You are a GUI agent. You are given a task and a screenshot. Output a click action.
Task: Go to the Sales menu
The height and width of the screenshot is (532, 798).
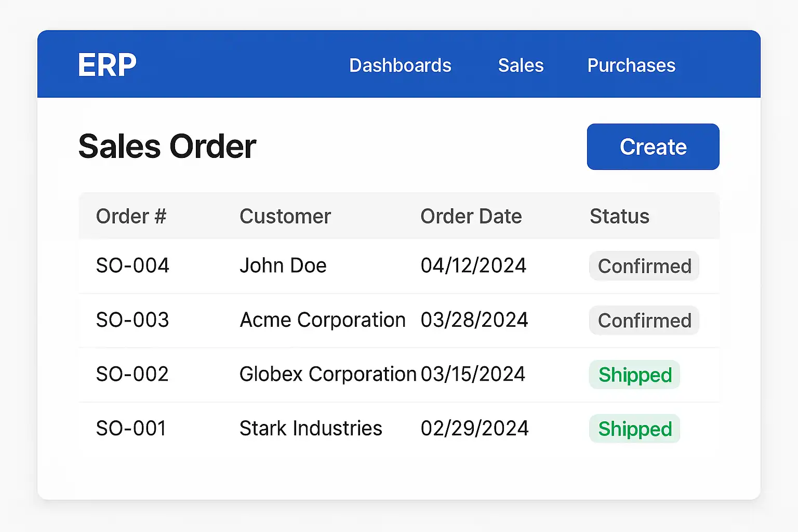[x=521, y=65]
